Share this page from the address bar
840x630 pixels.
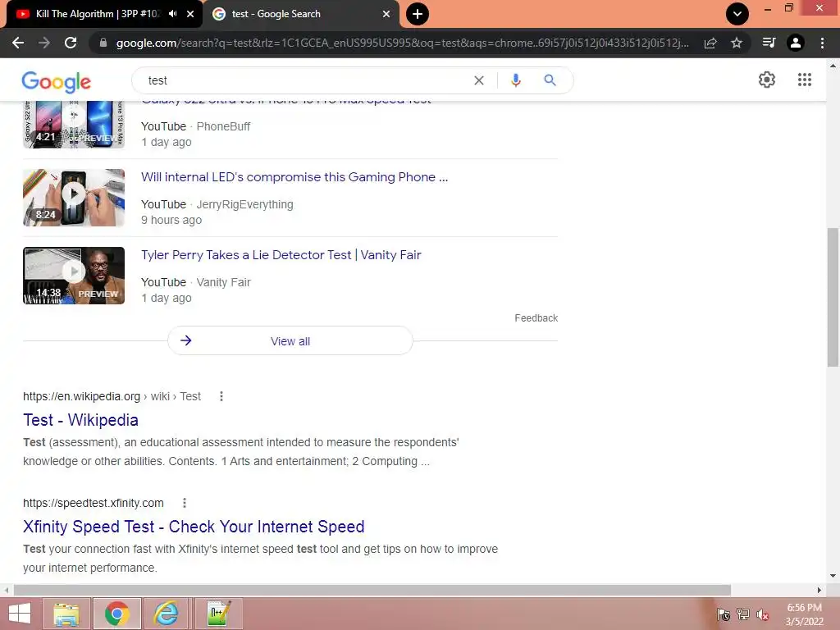710,43
